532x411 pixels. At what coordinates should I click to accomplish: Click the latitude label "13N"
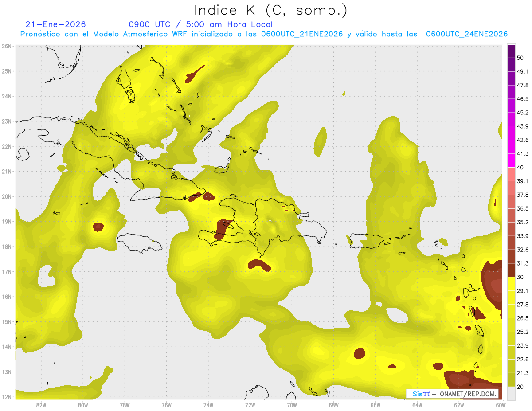7,372
